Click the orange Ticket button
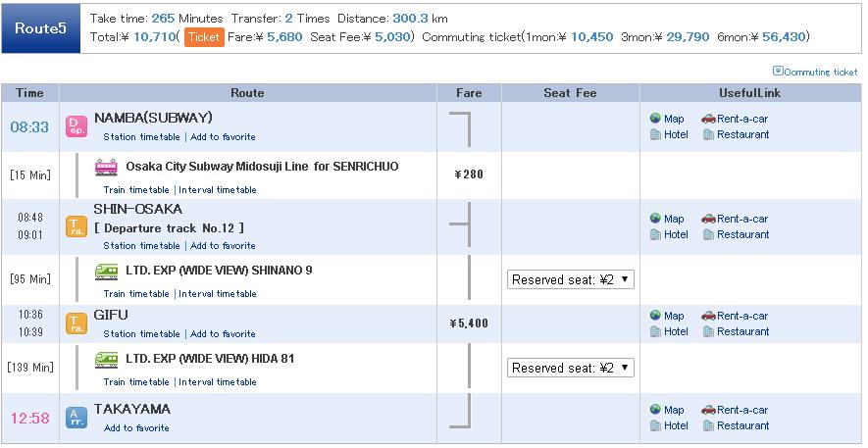This screenshot has height=448, width=868. pos(204,37)
